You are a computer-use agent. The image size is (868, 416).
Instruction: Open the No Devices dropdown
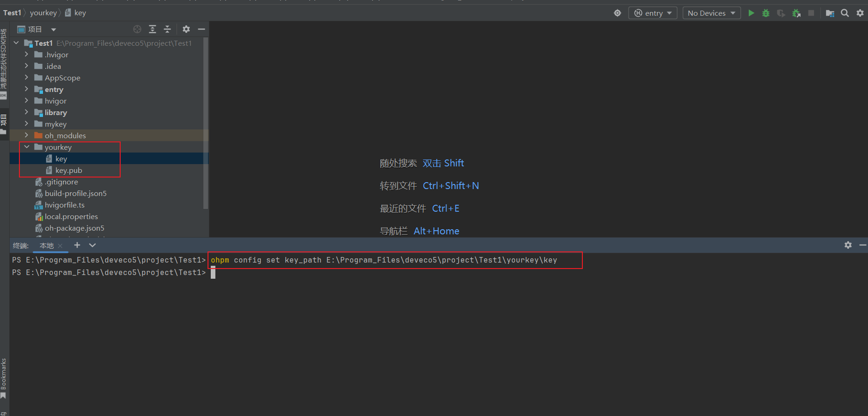711,13
